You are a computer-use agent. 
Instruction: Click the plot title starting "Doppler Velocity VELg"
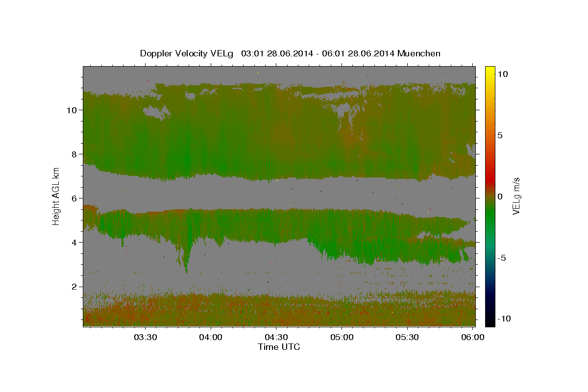[x=290, y=53]
